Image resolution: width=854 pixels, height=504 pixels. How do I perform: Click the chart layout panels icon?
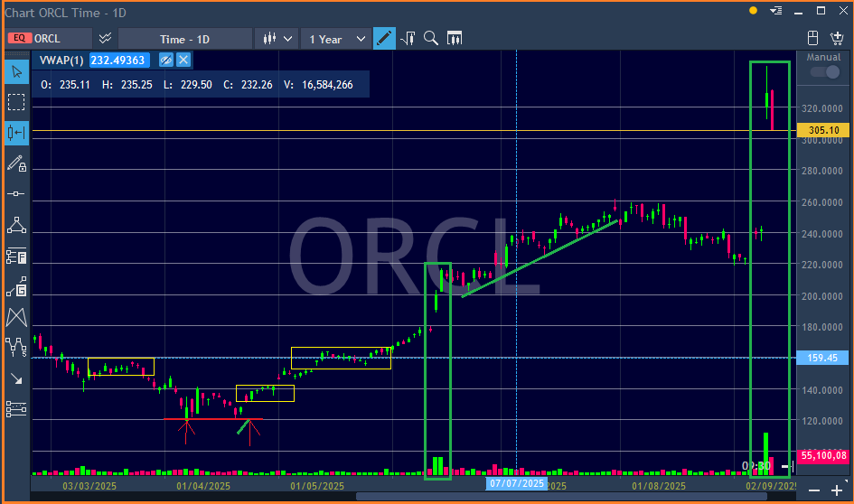click(812, 38)
